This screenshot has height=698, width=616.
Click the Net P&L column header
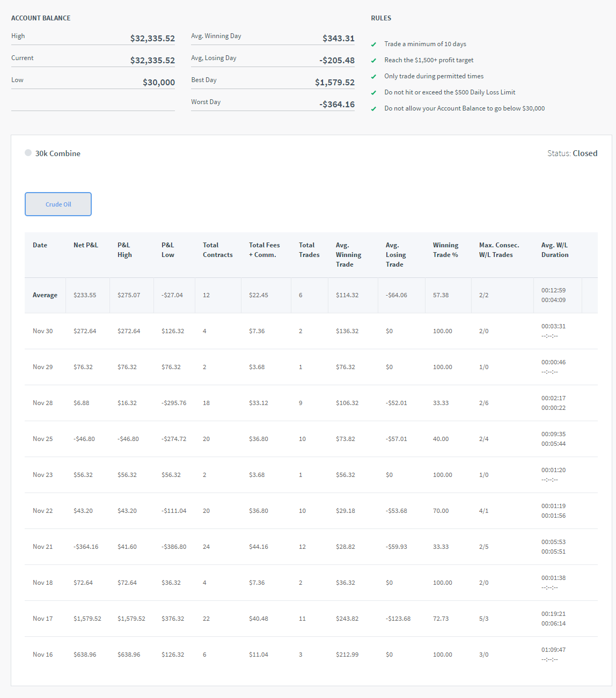coord(86,245)
